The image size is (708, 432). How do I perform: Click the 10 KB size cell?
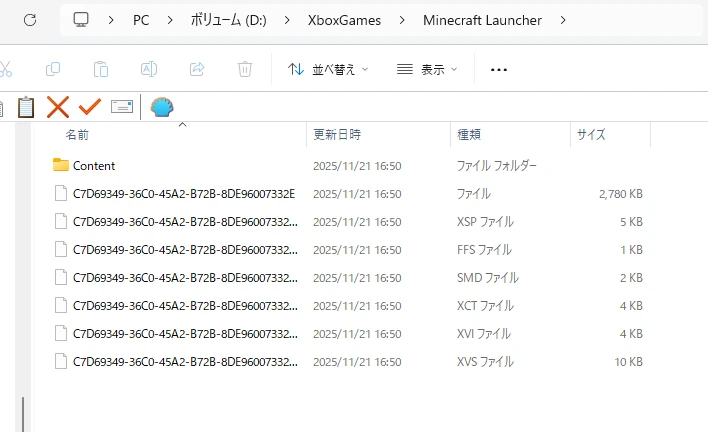[x=628, y=362]
